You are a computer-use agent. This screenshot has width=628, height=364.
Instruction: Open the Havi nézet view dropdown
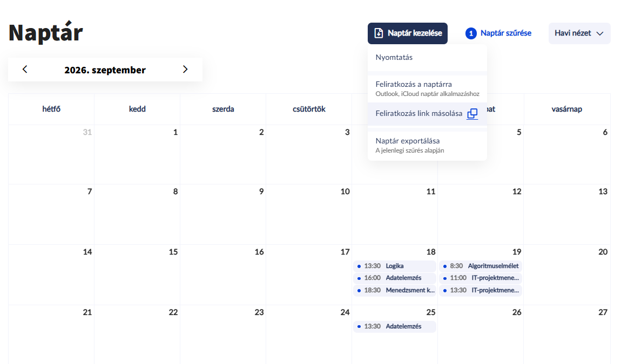(x=579, y=33)
